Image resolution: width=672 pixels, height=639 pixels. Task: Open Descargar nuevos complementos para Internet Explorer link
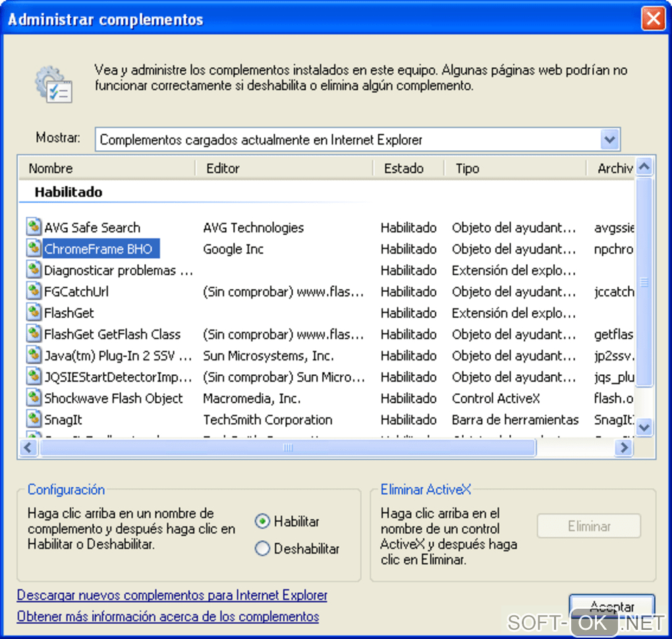click(x=172, y=595)
